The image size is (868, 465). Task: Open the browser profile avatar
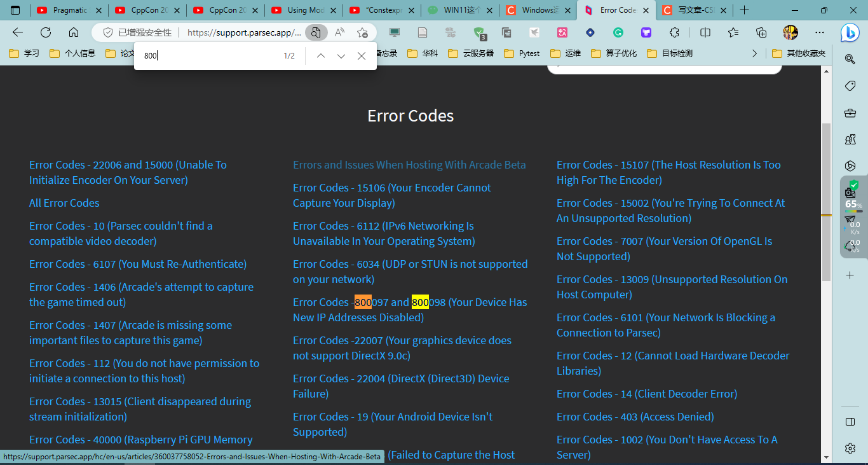pyautogui.click(x=790, y=32)
